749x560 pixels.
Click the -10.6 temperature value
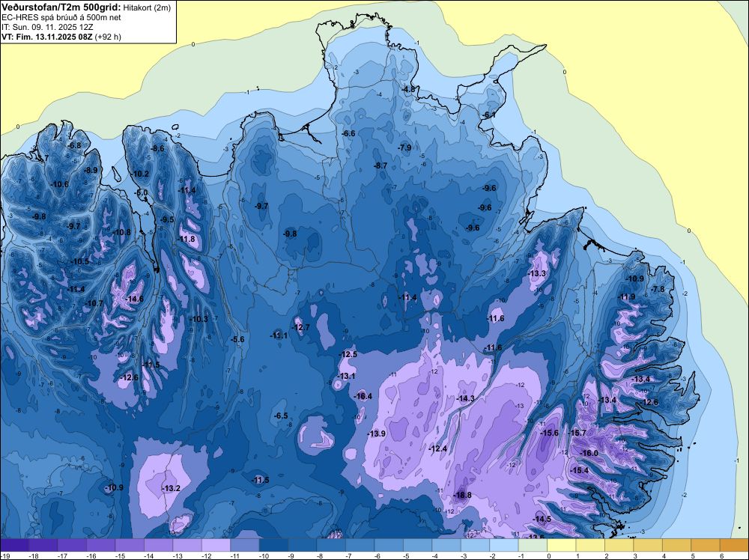tap(59, 184)
